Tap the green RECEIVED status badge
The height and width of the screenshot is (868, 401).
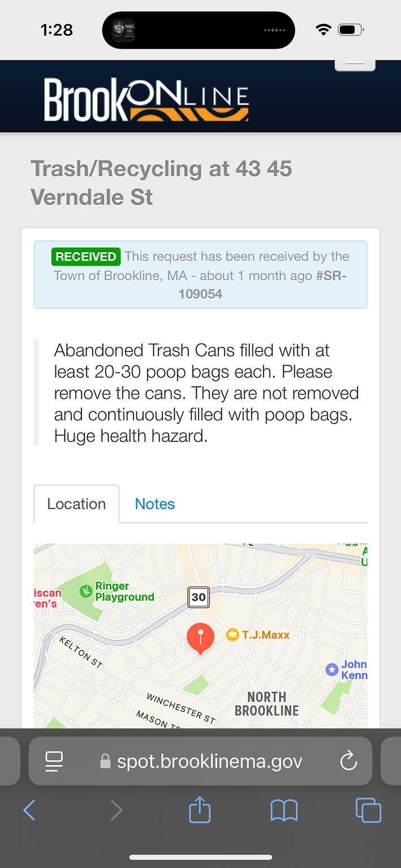85,257
